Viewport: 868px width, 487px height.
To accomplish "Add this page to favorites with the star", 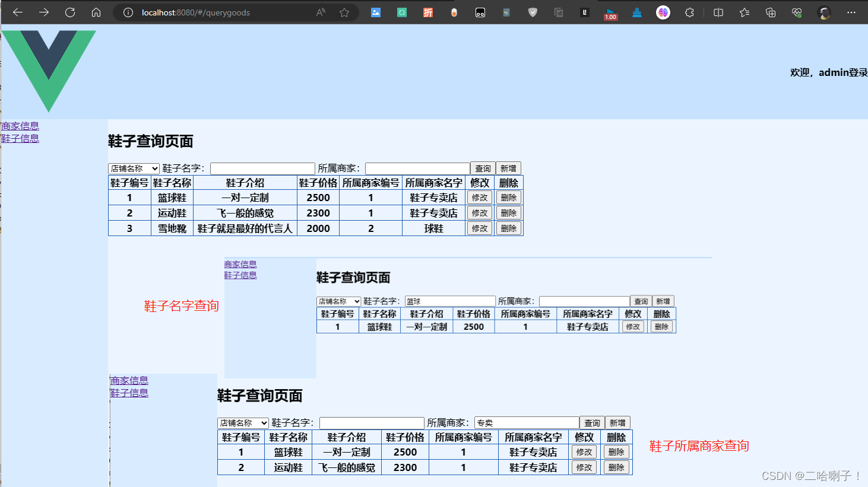I will 344,12.
